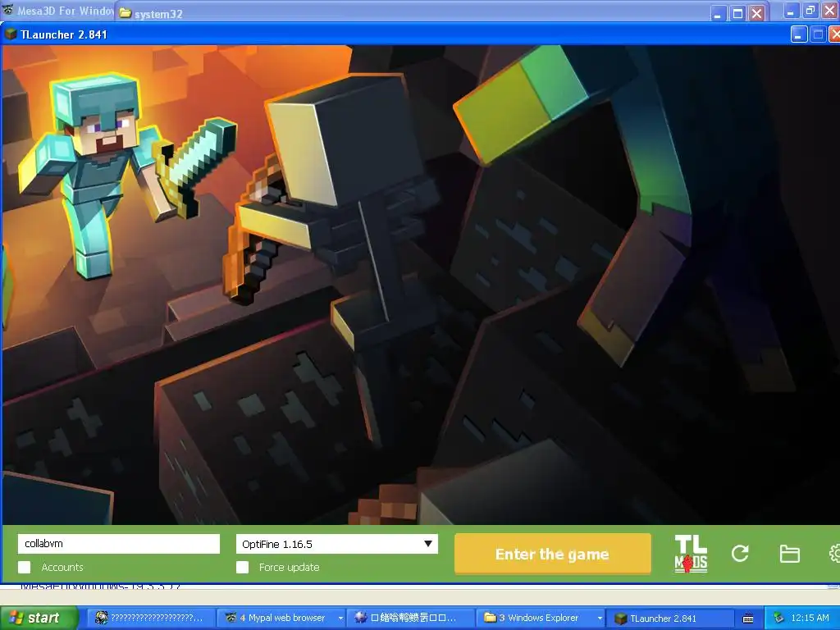Expand the Windows Explorer group arrow

[x=600, y=619]
